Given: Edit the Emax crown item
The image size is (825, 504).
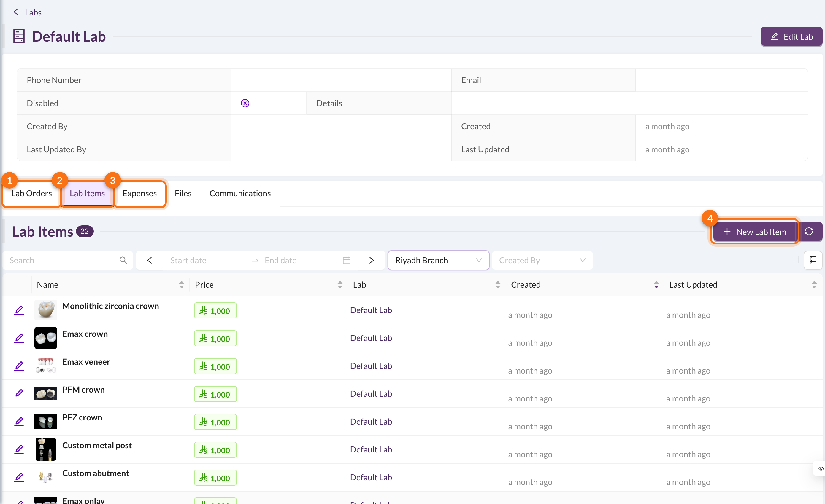Looking at the screenshot, I should coord(19,338).
